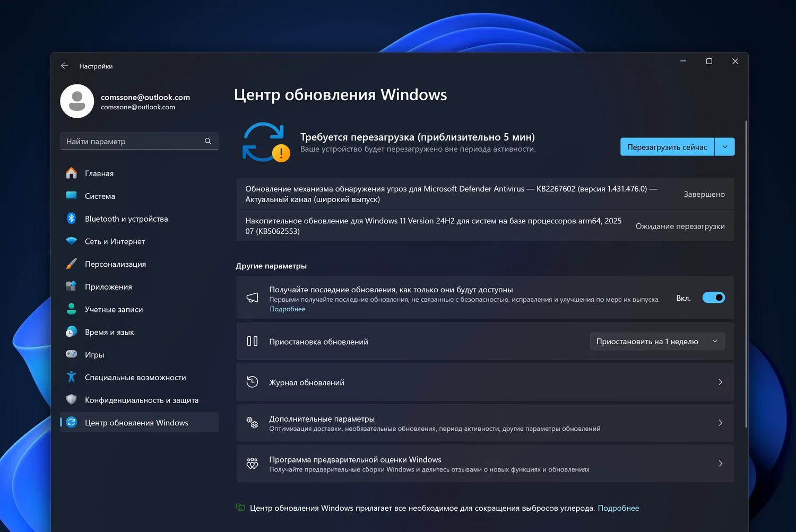The image size is (796, 532).
Task: Click the Приложения apps icon
Action: click(72, 286)
